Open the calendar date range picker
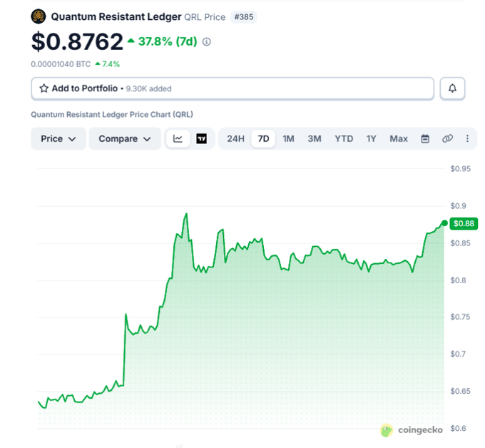This screenshot has height=448, width=485. tap(425, 138)
